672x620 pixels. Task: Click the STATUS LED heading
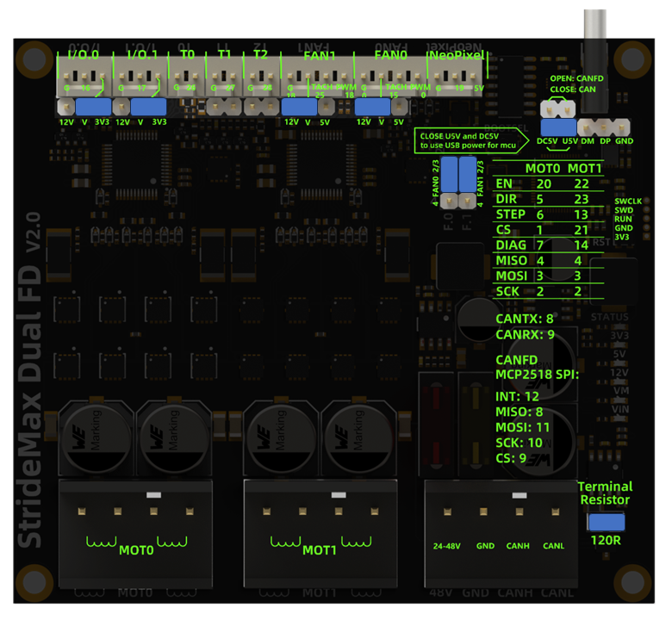609,318
